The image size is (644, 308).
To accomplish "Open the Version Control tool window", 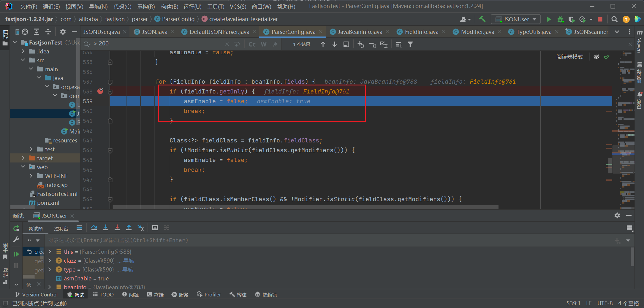I will [x=36, y=294].
